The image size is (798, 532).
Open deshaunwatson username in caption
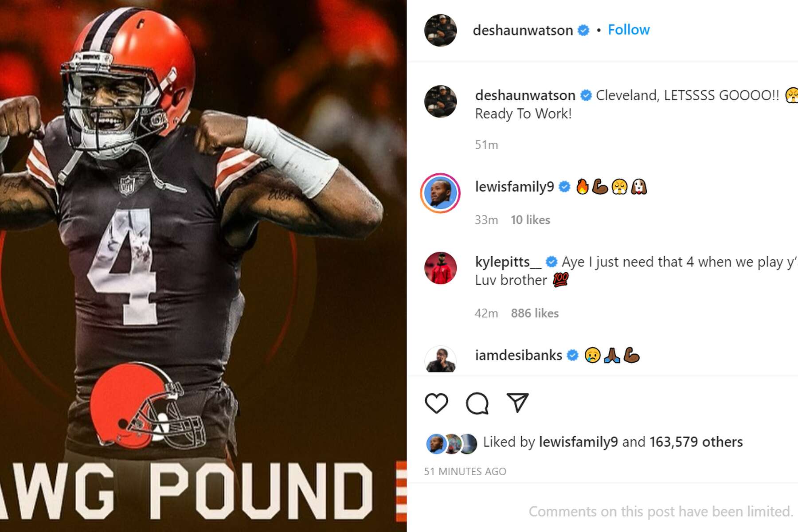coord(525,95)
